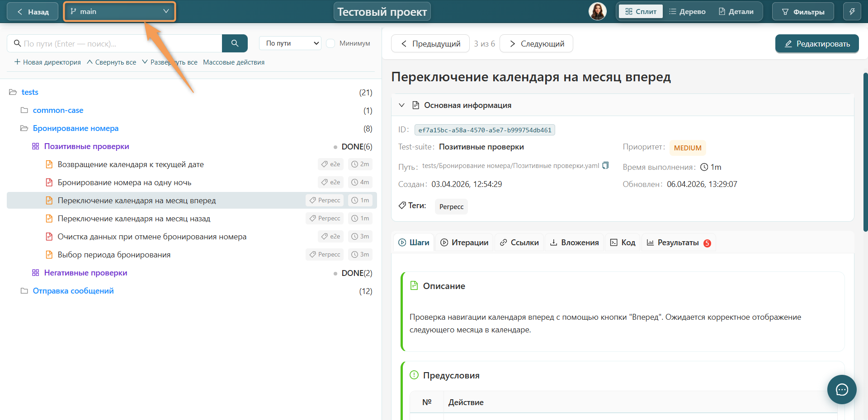Screen dimensions: 868x420
Task: Open the user avatar profile
Action: 598,11
